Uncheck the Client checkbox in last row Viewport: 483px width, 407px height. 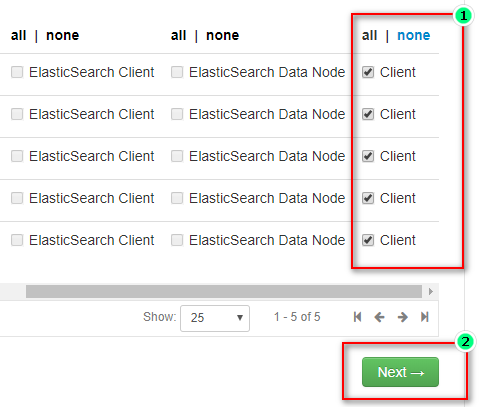tap(368, 240)
